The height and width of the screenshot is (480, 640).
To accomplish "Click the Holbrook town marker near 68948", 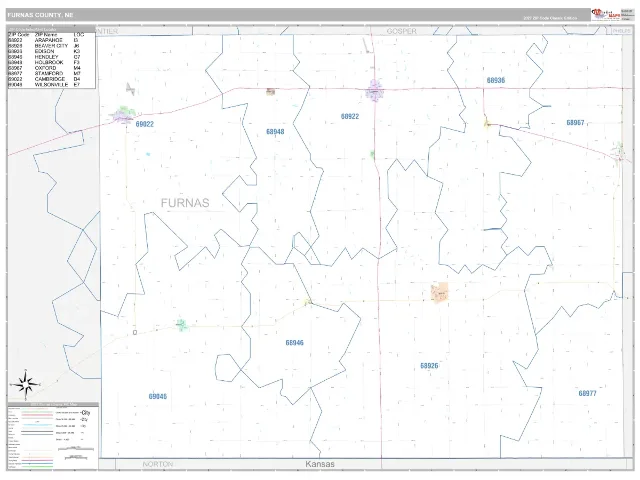I will [270, 91].
